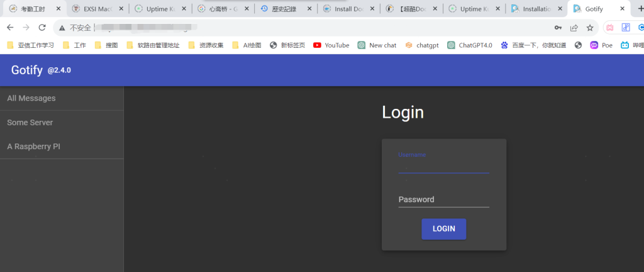Close the Install Doc tab

372,9
